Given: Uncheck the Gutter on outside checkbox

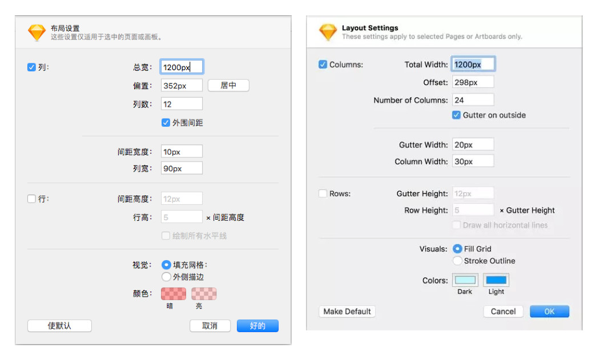Looking at the screenshot, I should (456, 115).
